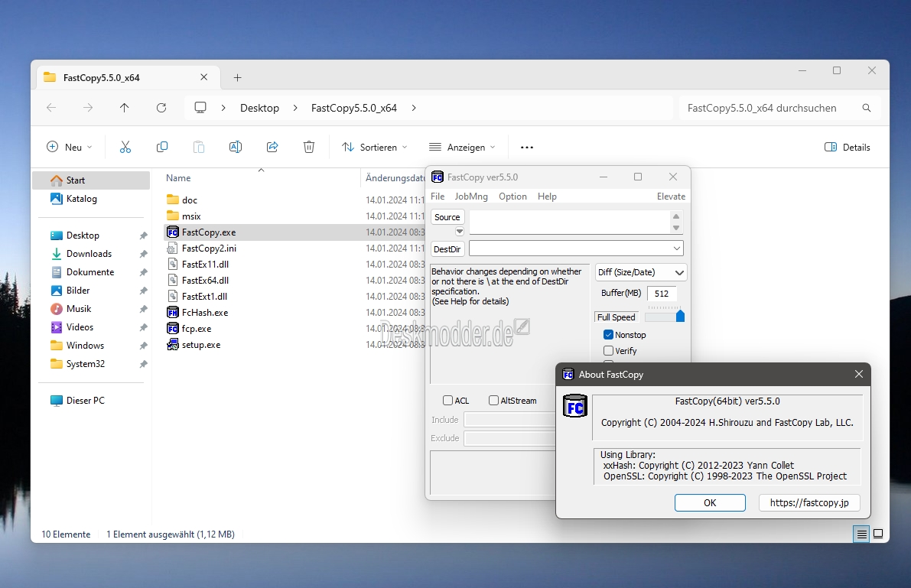Select the fcp.exe file icon
Image resolution: width=911 pixels, height=588 pixels.
pyautogui.click(x=173, y=329)
